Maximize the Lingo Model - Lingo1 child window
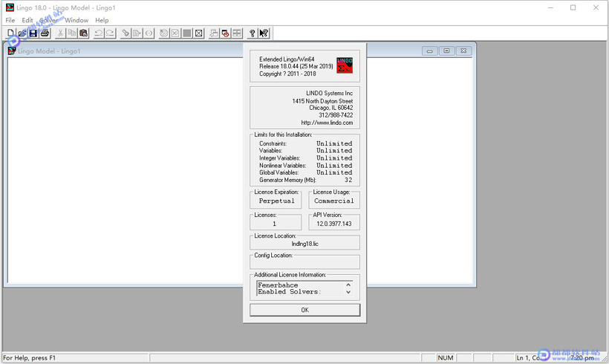The width and height of the screenshot is (609, 364). [446, 51]
